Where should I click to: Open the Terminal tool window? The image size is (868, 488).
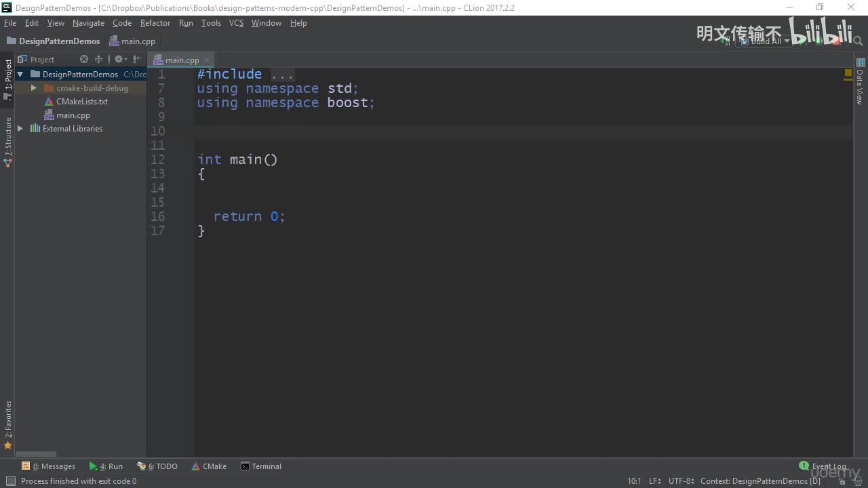click(261, 466)
